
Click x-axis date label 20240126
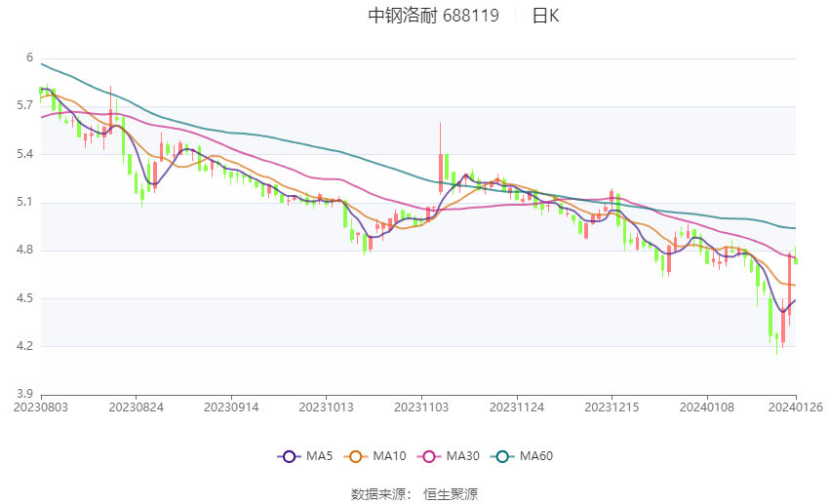(796, 407)
